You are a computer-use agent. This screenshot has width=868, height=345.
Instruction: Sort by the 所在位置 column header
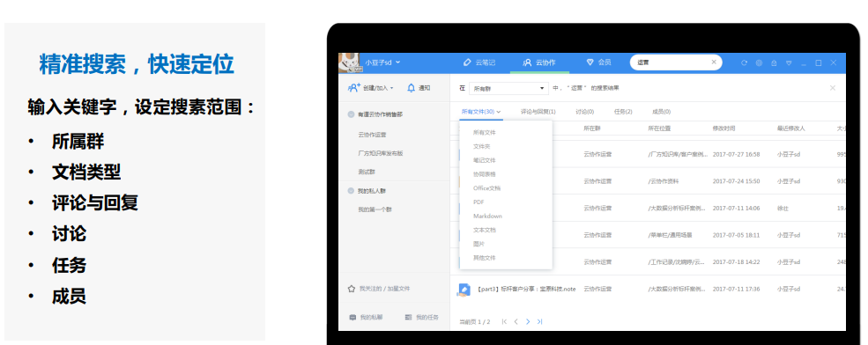(x=659, y=128)
